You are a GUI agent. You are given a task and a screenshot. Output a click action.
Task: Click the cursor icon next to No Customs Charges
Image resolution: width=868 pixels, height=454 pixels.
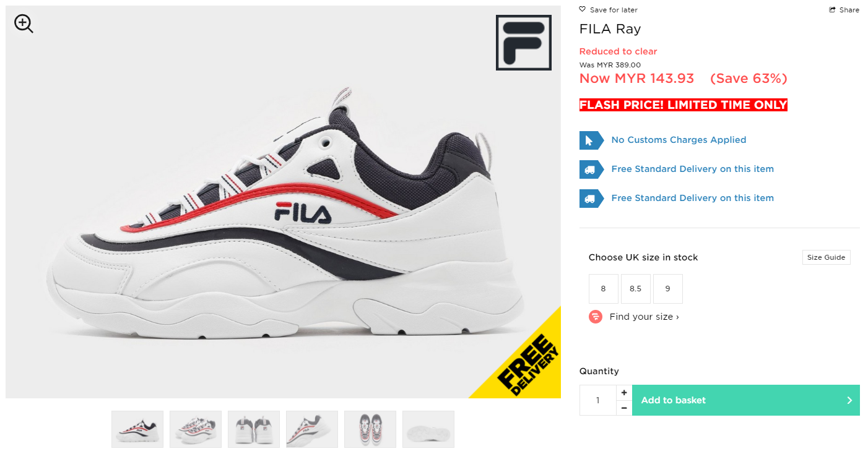[x=591, y=140]
